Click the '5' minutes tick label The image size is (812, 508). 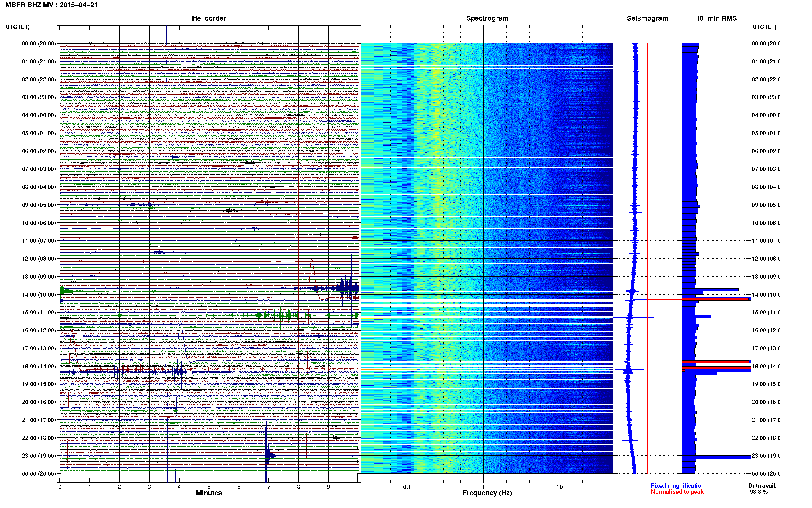(x=209, y=487)
